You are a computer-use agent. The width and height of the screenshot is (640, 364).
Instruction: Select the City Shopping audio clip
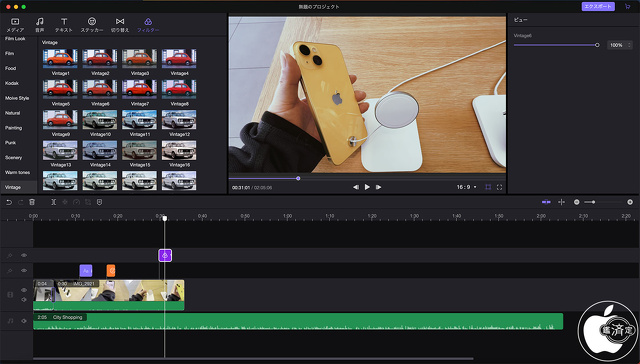tap(298, 321)
